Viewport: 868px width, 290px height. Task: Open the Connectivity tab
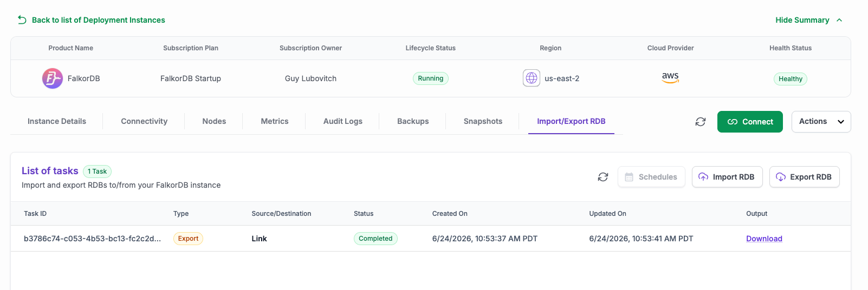tap(144, 121)
